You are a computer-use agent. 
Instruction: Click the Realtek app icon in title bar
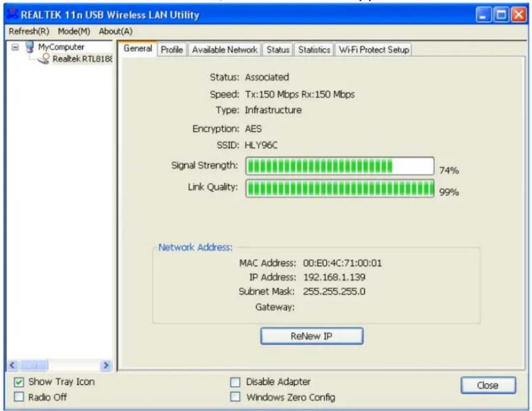pos(12,14)
